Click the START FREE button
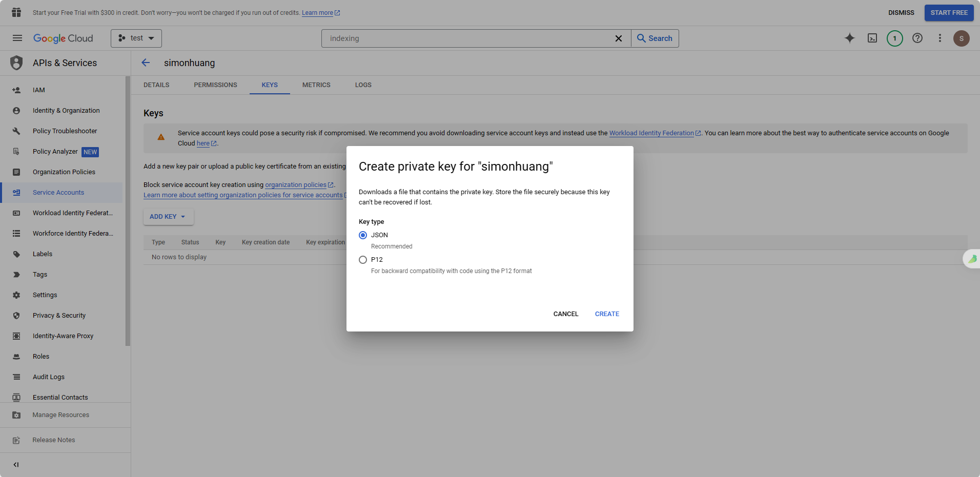Screen dimensions: 980x477 coord(949,13)
